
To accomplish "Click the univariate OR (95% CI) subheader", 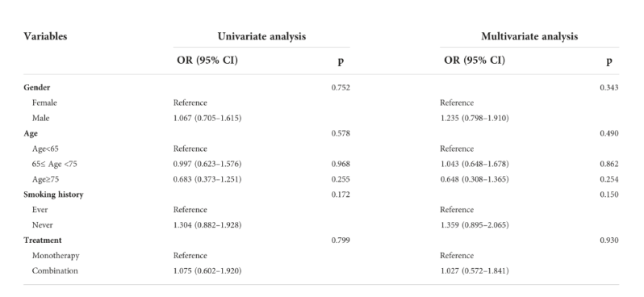I will (x=207, y=61).
